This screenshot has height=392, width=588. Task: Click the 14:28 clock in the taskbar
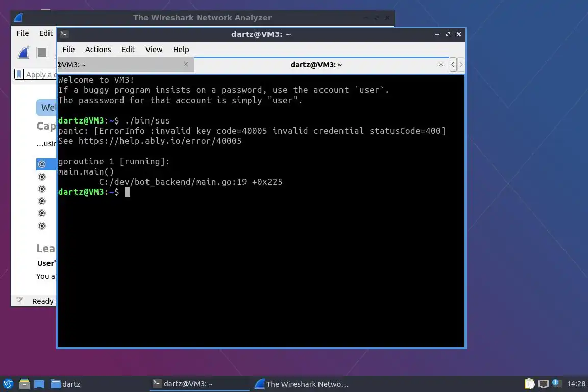(576, 384)
